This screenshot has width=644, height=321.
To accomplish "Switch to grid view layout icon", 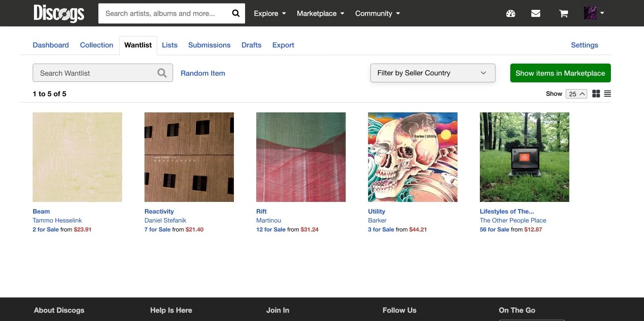I will pos(596,94).
